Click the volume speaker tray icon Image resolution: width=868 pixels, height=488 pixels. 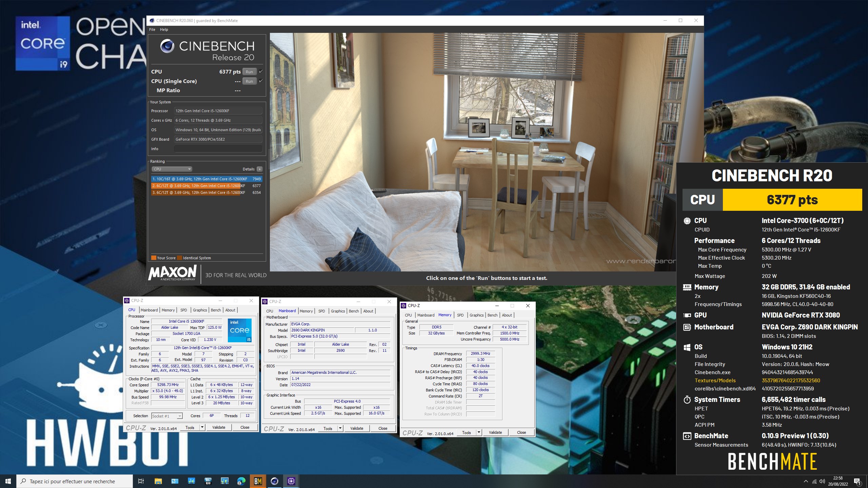click(x=822, y=481)
